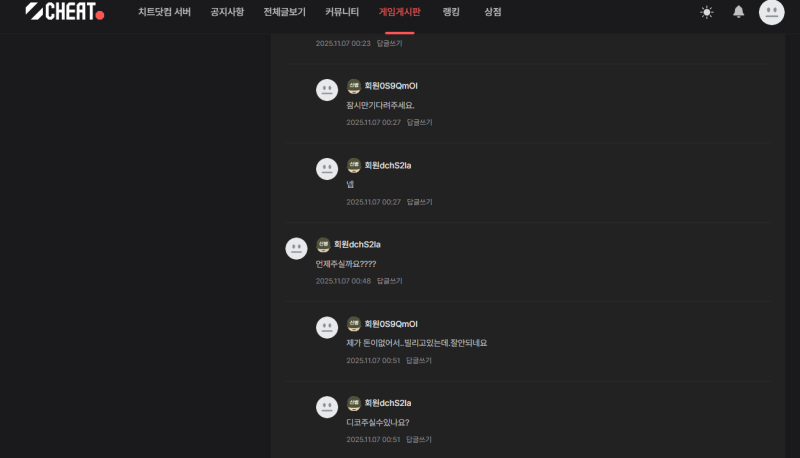Open the user profile avatar in the header
The height and width of the screenshot is (458, 800).
(x=771, y=12)
